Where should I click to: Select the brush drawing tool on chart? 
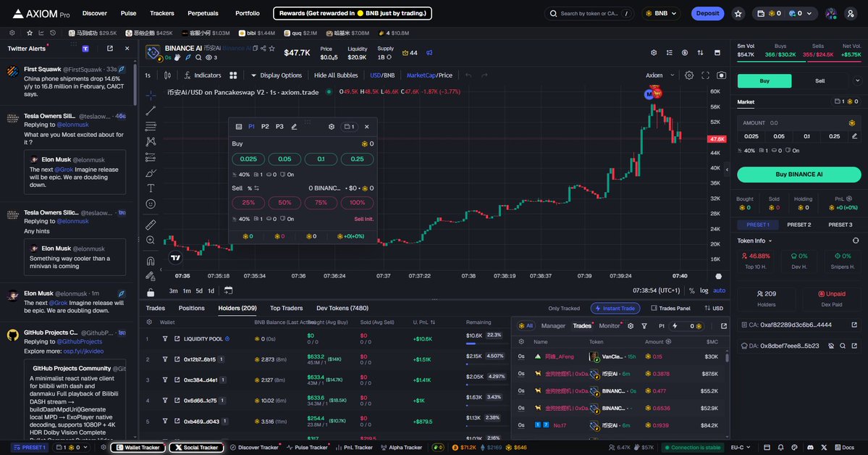click(151, 173)
